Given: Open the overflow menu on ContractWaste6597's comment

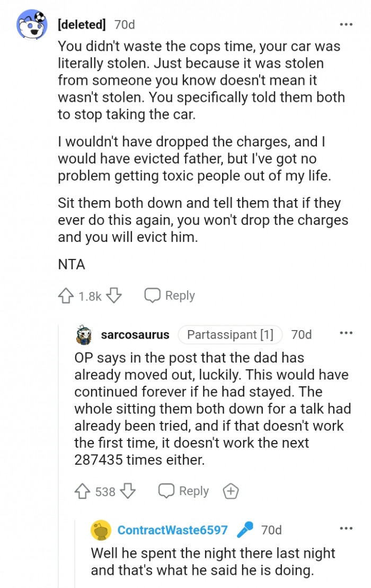Looking at the screenshot, I should point(346,527).
